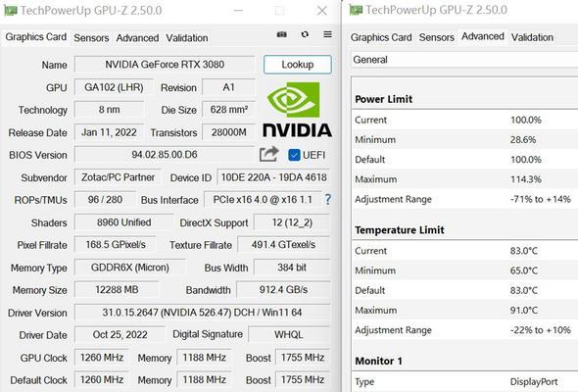Select Power Limit Adjustment Range -71% to +14%
Viewport: 578px width, 392px height.
click(465, 199)
